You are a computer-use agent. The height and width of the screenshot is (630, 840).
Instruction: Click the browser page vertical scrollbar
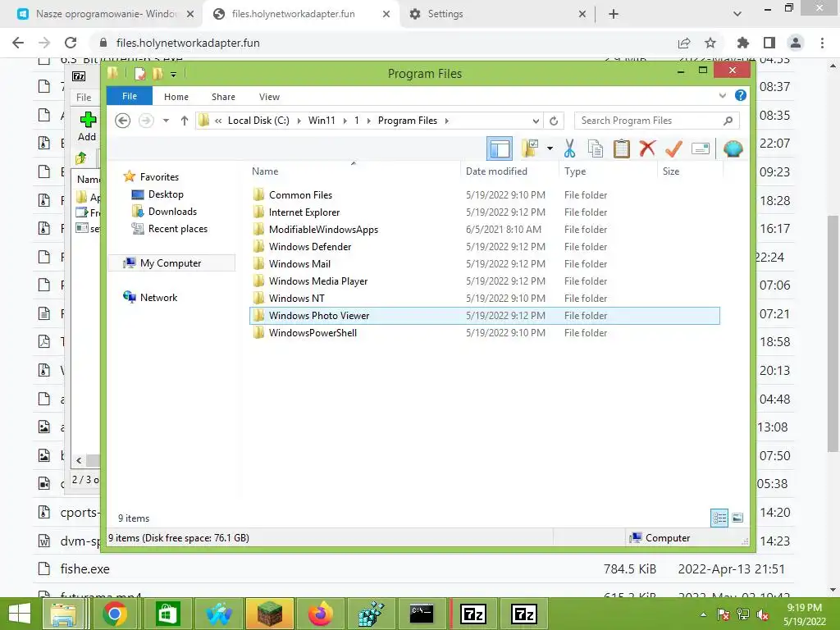pyautogui.click(x=833, y=333)
